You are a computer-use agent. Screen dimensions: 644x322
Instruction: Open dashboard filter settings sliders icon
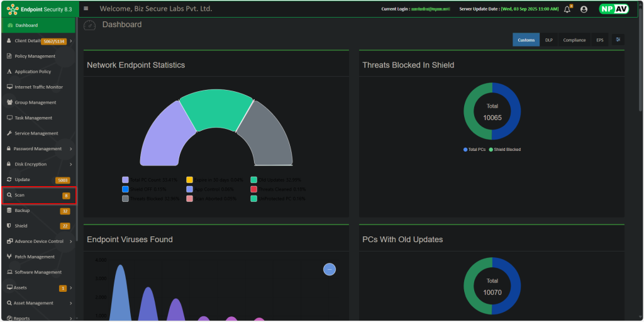click(618, 40)
